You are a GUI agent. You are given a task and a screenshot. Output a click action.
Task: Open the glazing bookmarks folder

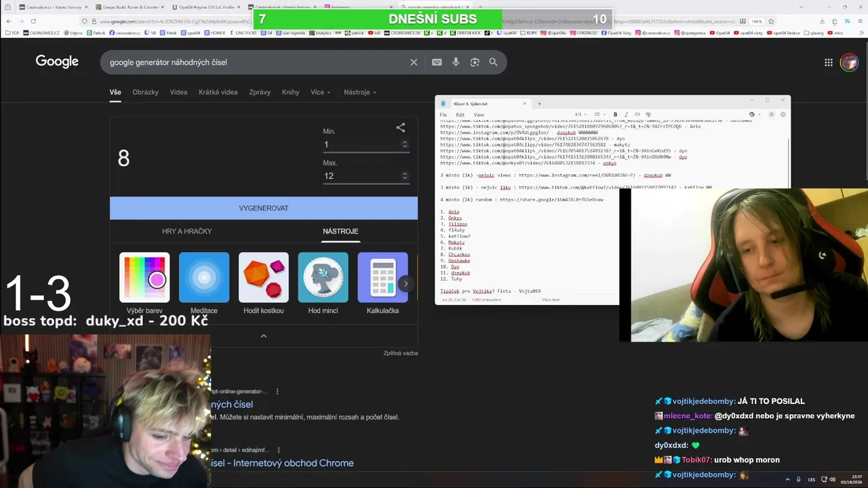click(x=814, y=33)
